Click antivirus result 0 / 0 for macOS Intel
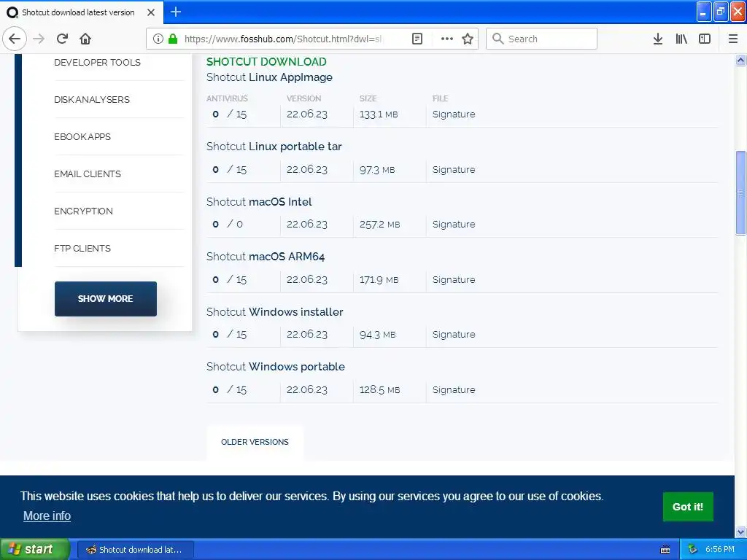 click(228, 225)
